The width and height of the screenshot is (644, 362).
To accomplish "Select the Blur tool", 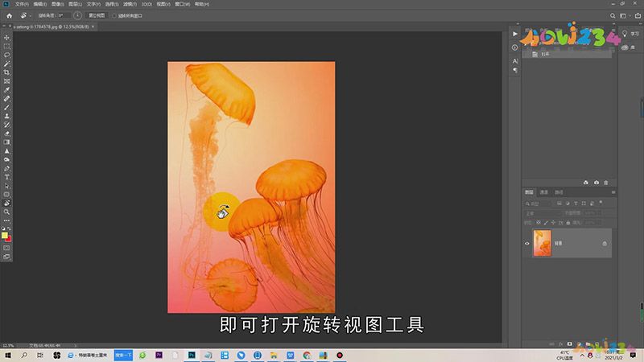I will [x=6, y=151].
